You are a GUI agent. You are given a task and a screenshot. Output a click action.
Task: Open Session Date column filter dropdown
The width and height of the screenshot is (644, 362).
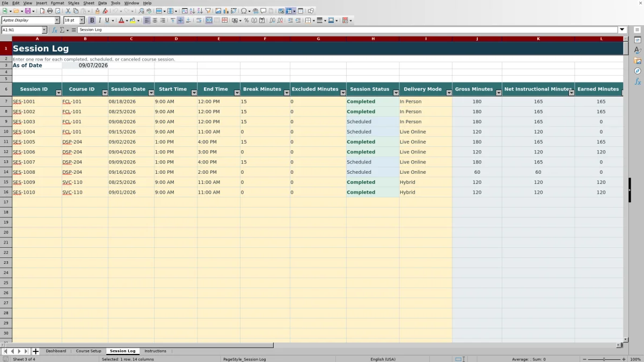[151, 93]
